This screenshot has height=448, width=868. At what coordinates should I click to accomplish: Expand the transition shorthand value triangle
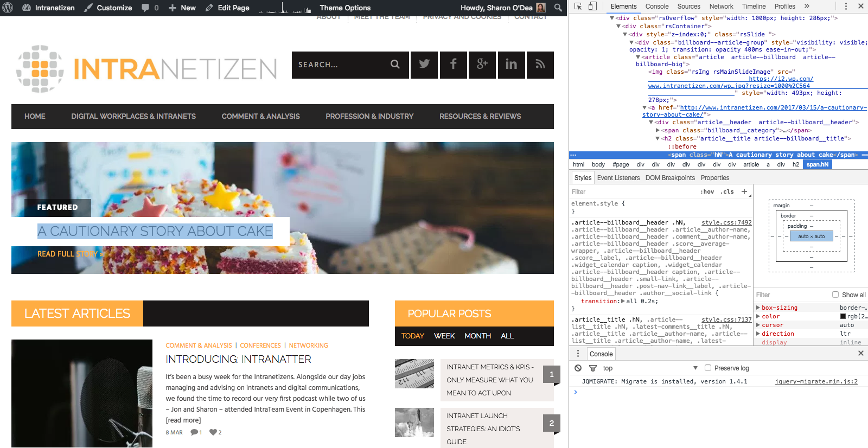point(623,301)
